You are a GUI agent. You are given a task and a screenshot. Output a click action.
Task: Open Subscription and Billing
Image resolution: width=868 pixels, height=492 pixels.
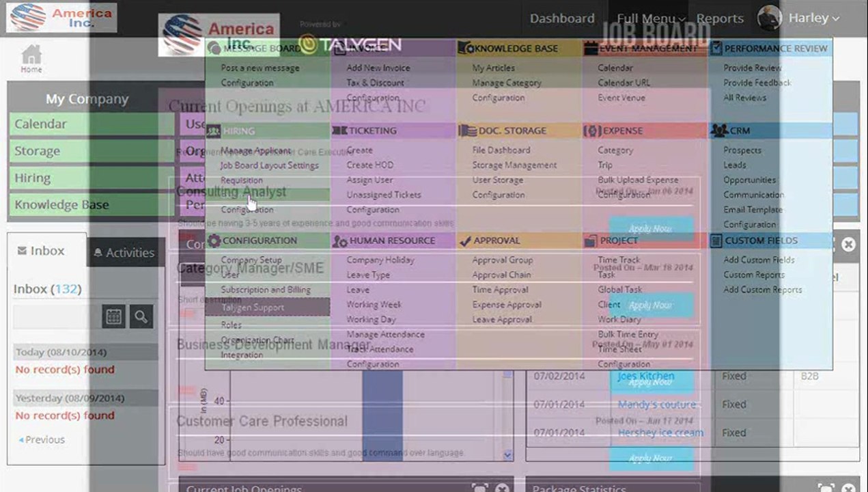[266, 290]
